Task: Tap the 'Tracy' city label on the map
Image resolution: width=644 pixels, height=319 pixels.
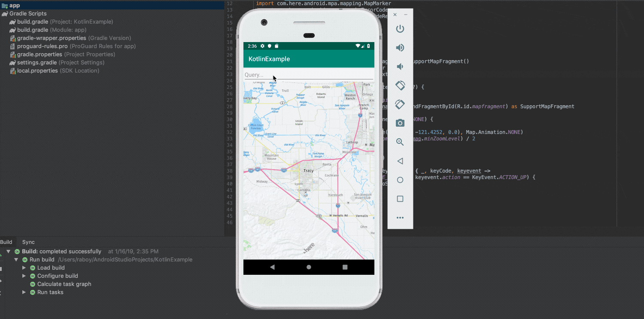Action: pyautogui.click(x=308, y=170)
